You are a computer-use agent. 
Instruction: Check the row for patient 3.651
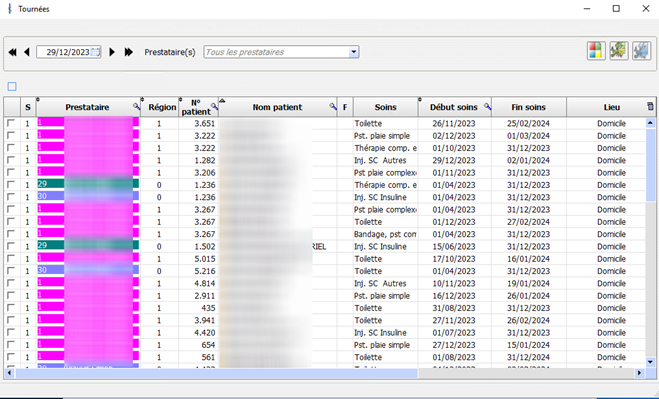(x=11, y=123)
